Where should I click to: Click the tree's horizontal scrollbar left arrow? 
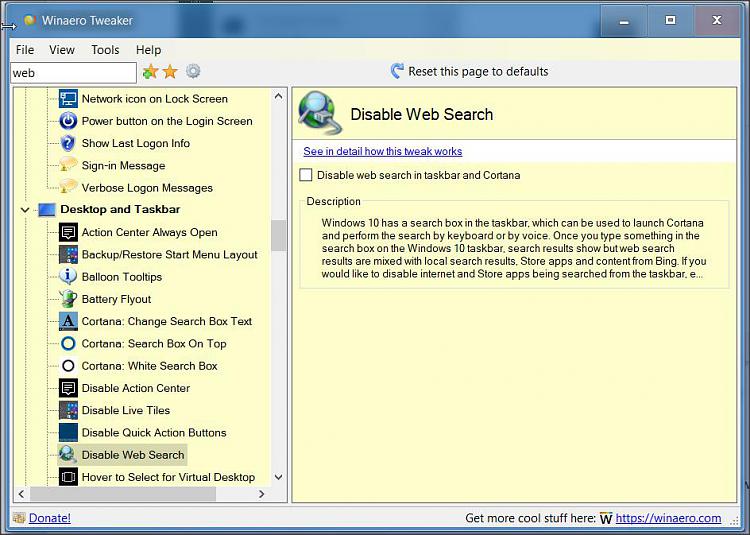pos(21,494)
